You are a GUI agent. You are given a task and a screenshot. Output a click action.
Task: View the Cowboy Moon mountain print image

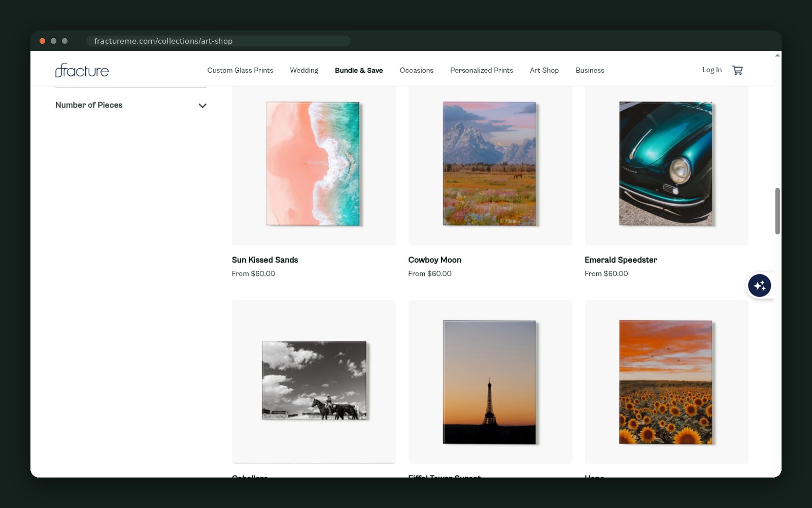point(490,164)
